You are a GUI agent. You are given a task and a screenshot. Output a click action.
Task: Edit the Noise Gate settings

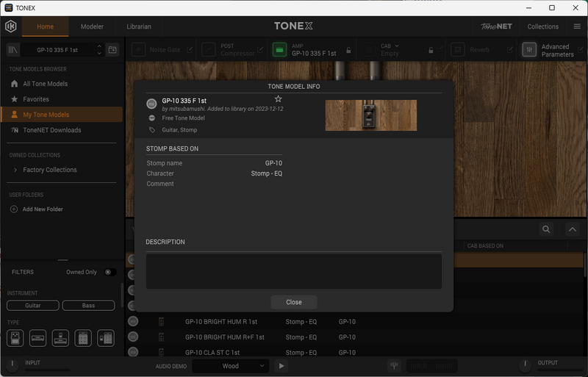tap(190, 49)
